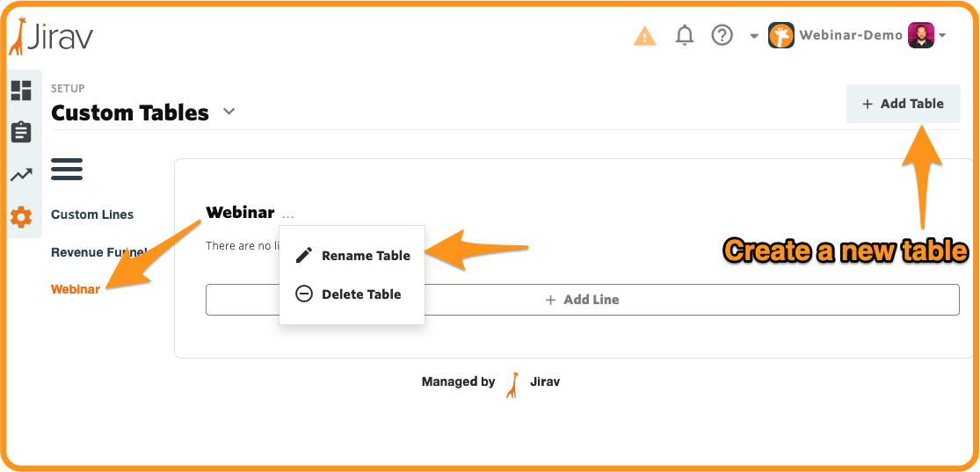
Task: Click the Add Table button
Action: point(904,104)
